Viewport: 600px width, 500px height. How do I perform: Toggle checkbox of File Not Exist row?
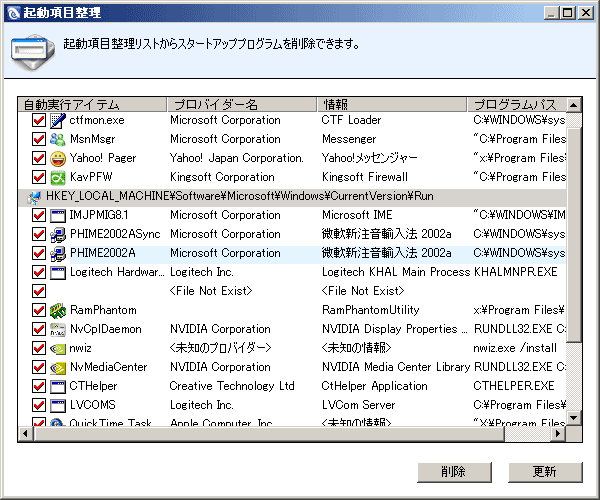[x=39, y=292]
